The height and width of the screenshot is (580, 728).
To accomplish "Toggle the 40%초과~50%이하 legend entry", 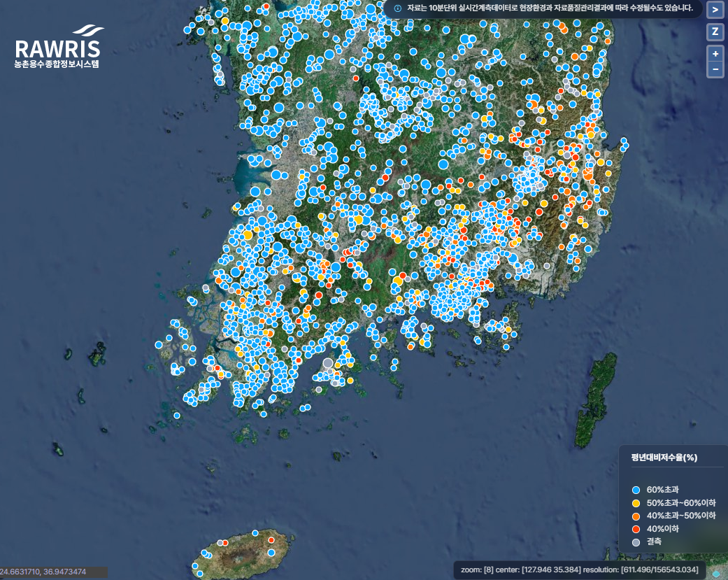I will 674,516.
